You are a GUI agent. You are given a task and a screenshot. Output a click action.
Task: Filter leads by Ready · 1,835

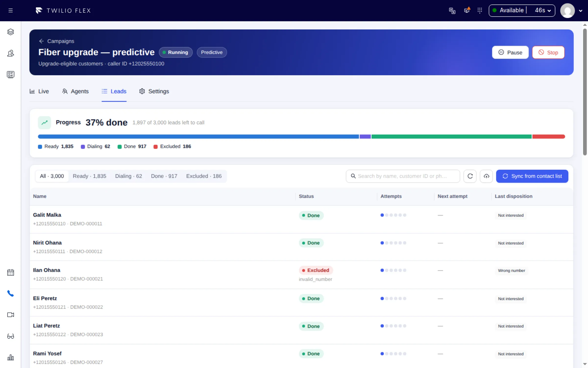point(89,176)
